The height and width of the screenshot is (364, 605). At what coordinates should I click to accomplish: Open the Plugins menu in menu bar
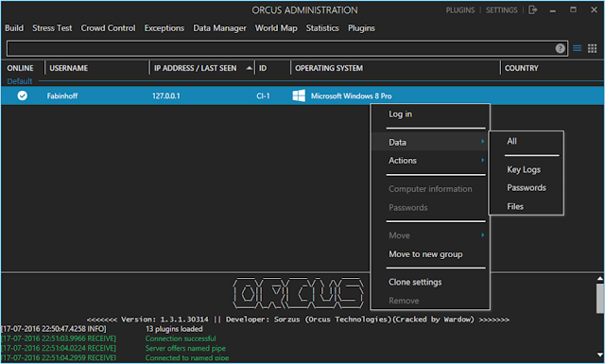361,28
